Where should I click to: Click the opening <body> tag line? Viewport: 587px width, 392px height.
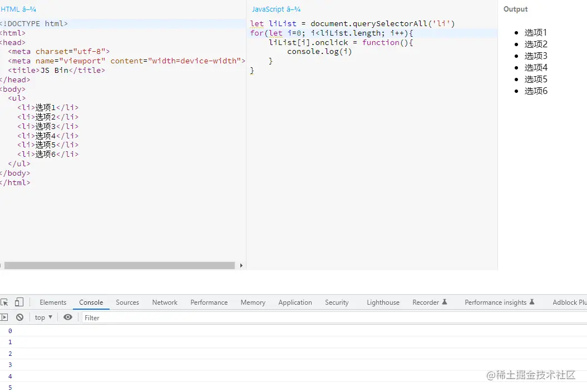pyautogui.click(x=13, y=89)
